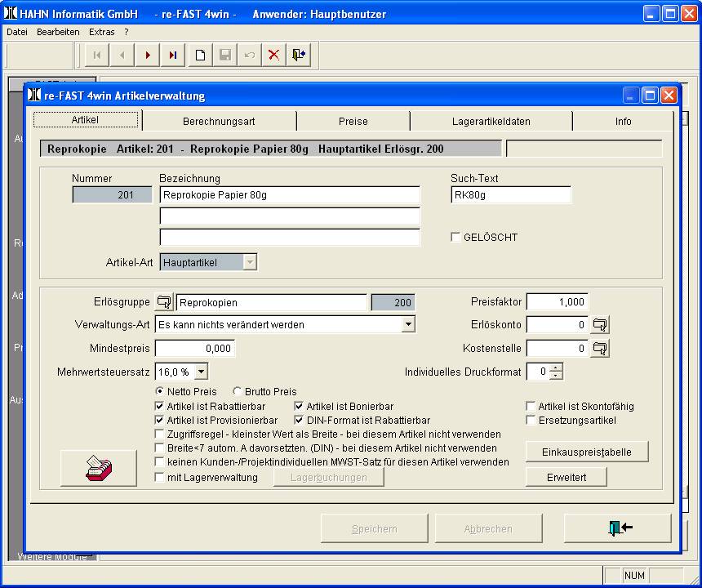
Task: Select Brutto Preis radio button
Action: tap(237, 391)
